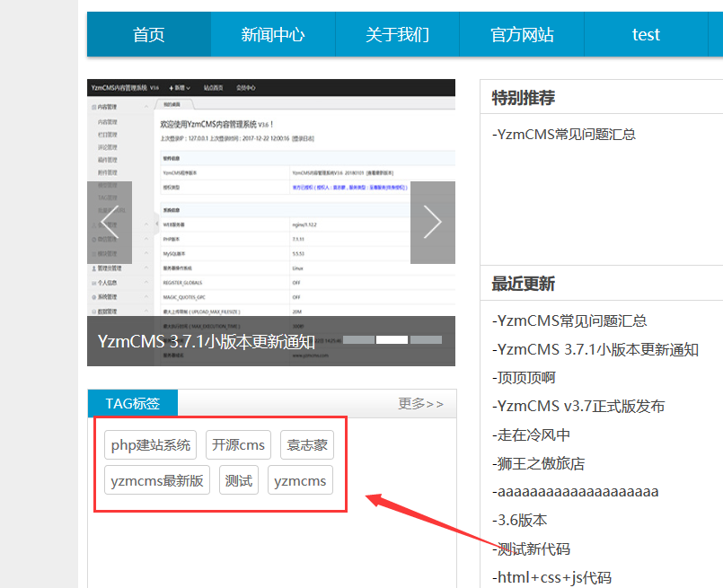Open the html+css+js代码 article link
Image resolution: width=723 pixels, height=588 pixels.
[551, 577]
